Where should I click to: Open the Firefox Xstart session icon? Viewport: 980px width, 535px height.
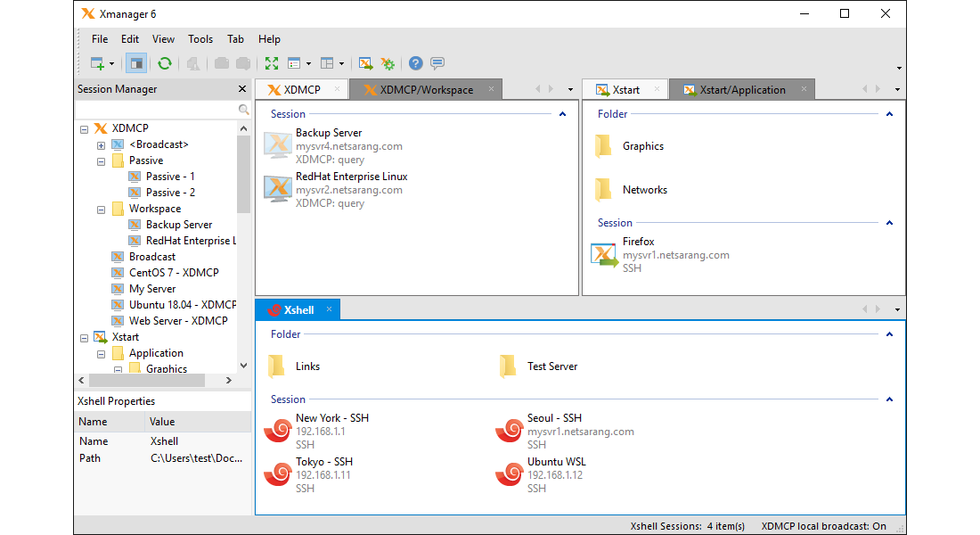(604, 255)
